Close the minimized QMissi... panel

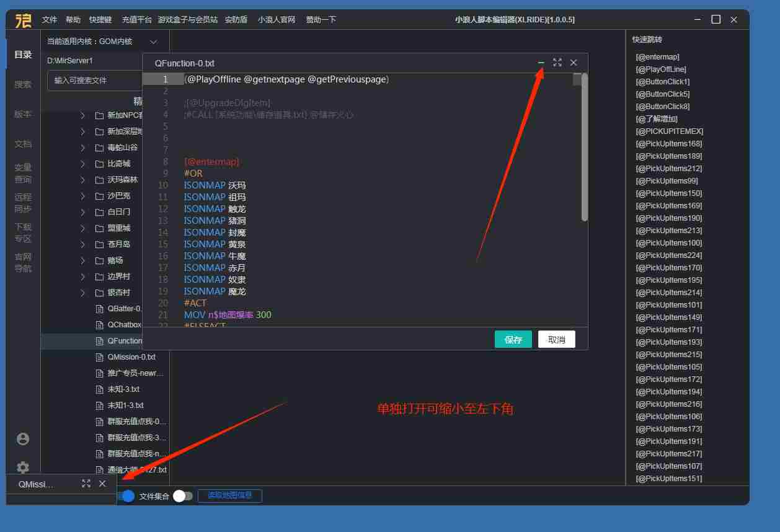click(x=102, y=484)
